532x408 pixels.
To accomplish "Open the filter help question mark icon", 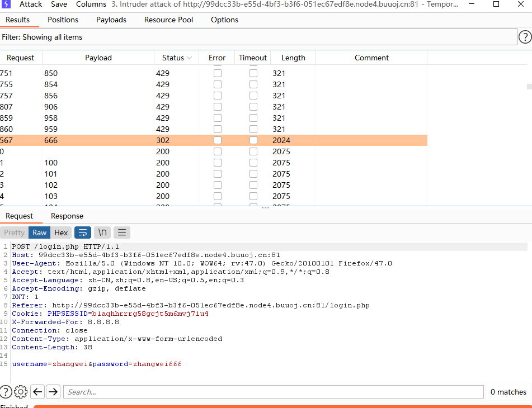I will [525, 37].
